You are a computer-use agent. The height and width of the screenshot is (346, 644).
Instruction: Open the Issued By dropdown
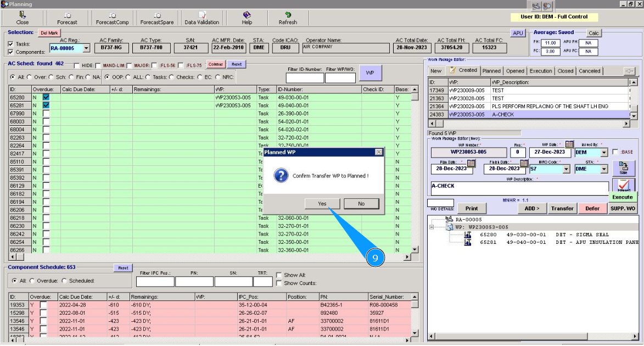tap(604, 153)
